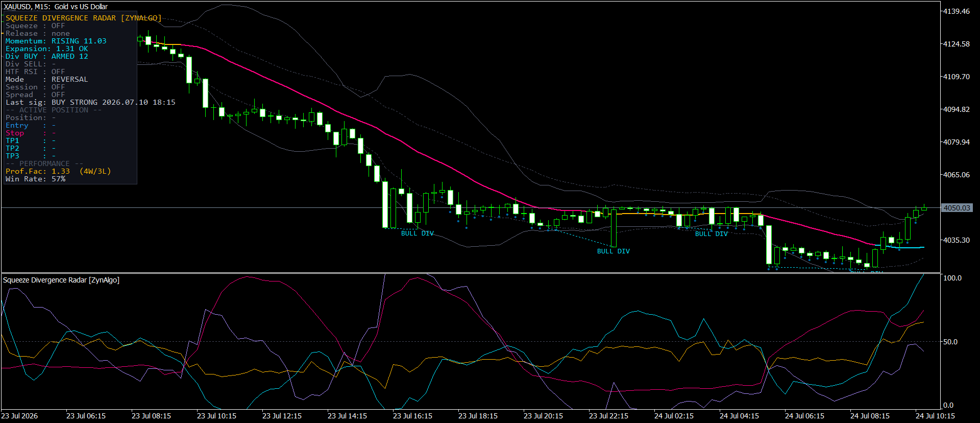The width and height of the screenshot is (980, 423).
Task: Click the BULL DIV label near 04:15
Action: 712,234
